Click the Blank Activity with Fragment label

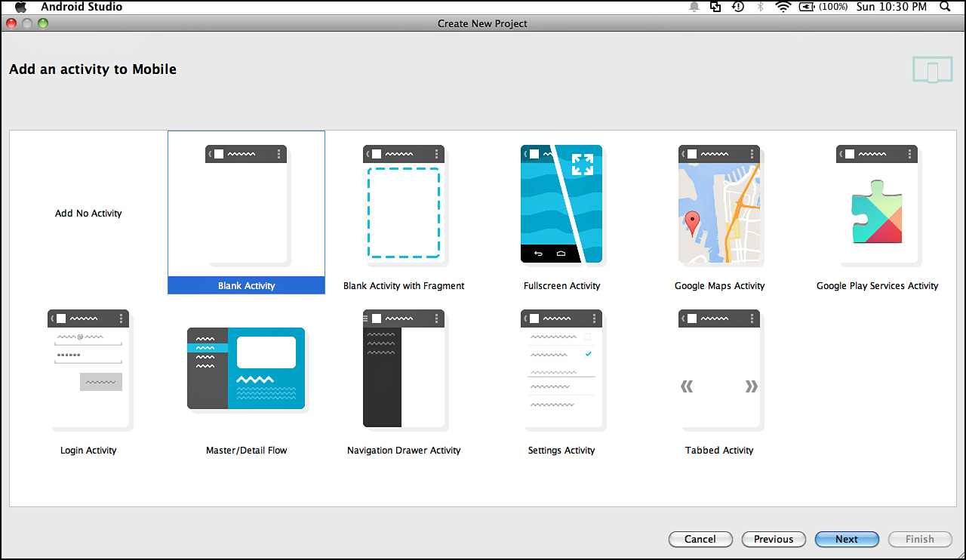[404, 286]
